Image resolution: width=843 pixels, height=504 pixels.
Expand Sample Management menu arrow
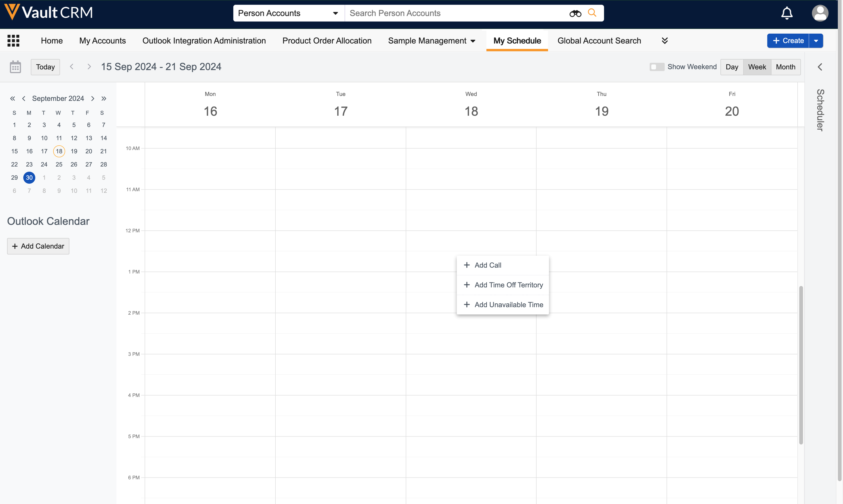473,41
